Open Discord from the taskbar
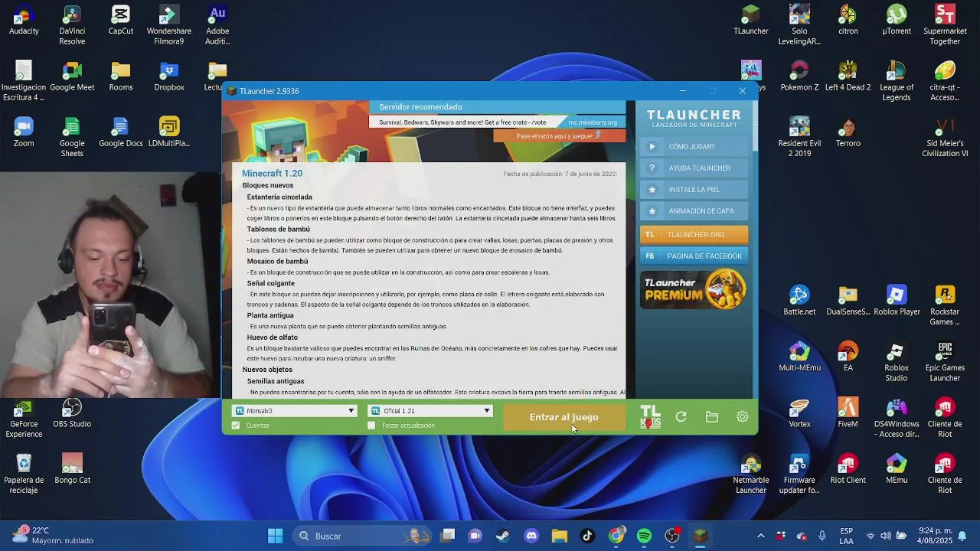980x551 pixels. coord(531,536)
